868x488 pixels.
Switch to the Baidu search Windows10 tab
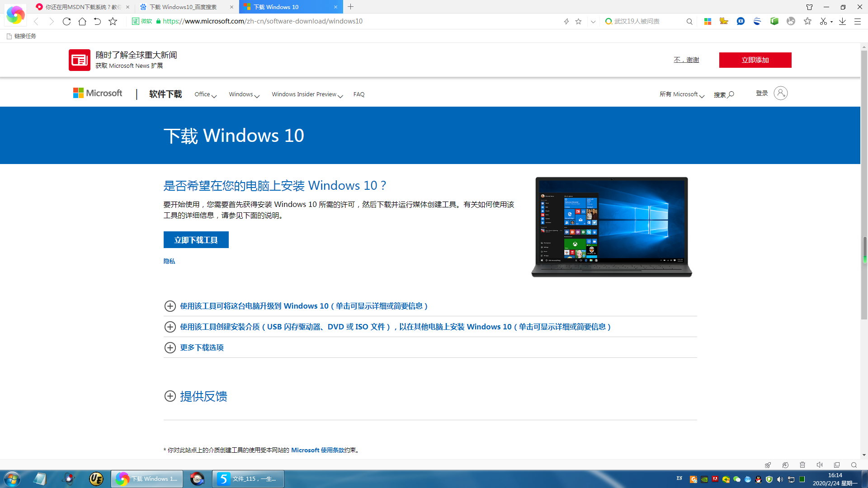point(187,7)
